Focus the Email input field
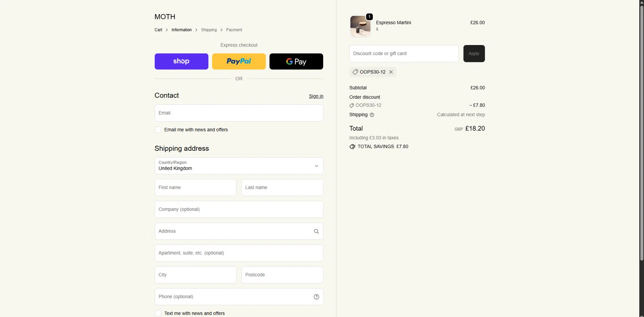The image size is (644, 317). pyautogui.click(x=239, y=113)
